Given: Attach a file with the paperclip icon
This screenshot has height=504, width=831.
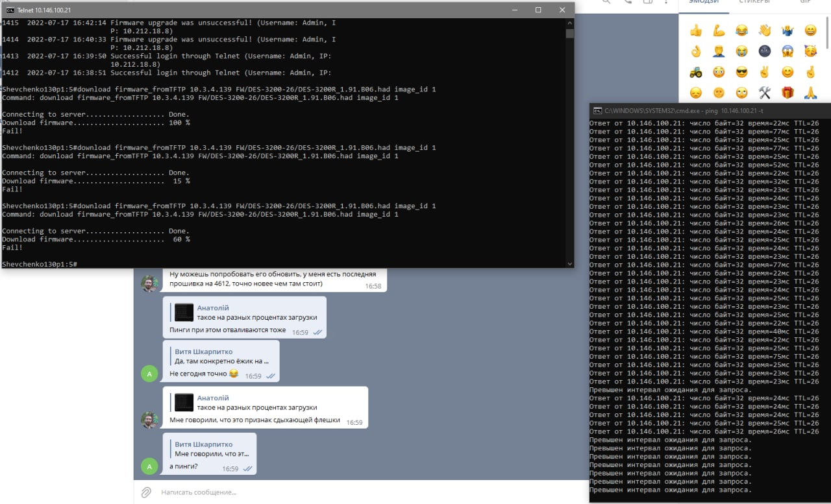Looking at the screenshot, I should pyautogui.click(x=147, y=492).
